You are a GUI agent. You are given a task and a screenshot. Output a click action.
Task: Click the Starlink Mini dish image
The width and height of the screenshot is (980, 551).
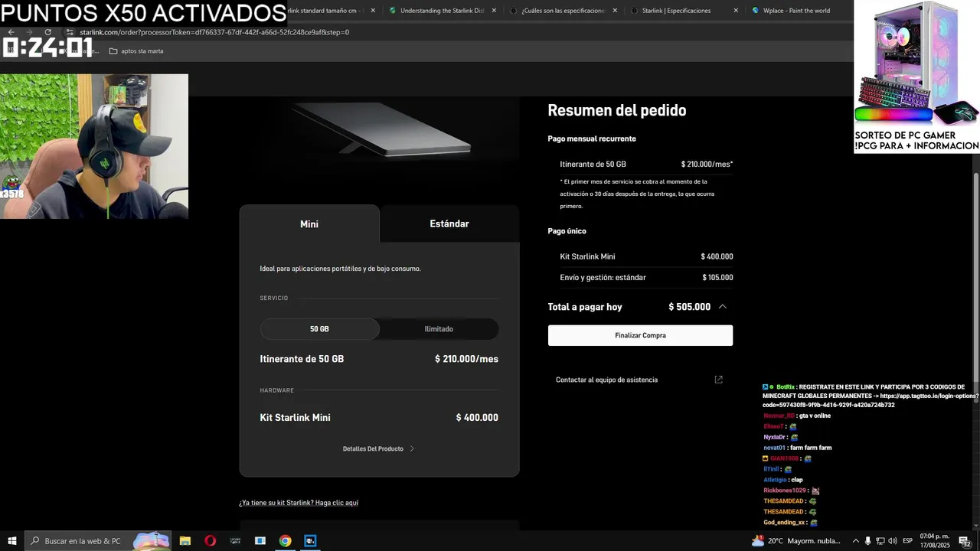pos(381,129)
